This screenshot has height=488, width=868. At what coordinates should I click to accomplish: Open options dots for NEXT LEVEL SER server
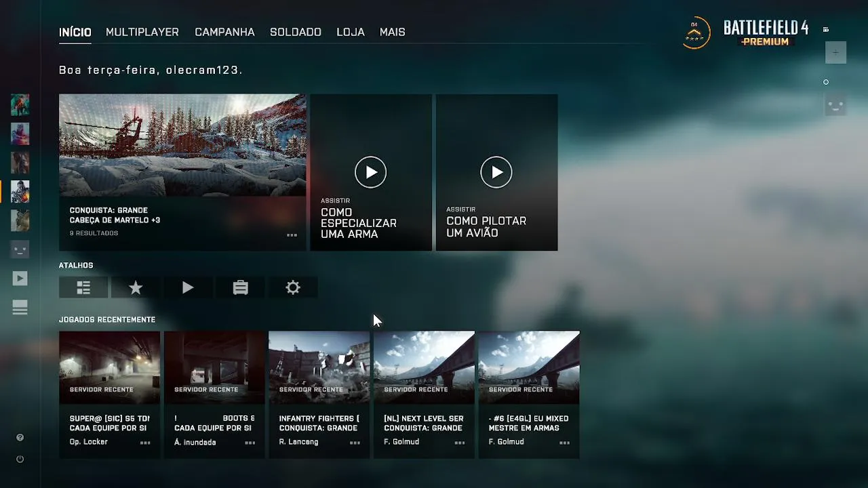click(x=460, y=443)
